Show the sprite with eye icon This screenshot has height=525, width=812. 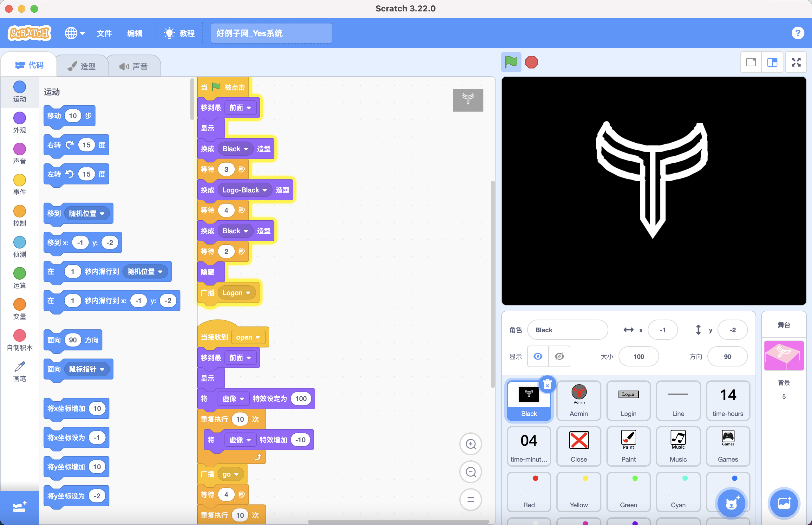click(538, 357)
